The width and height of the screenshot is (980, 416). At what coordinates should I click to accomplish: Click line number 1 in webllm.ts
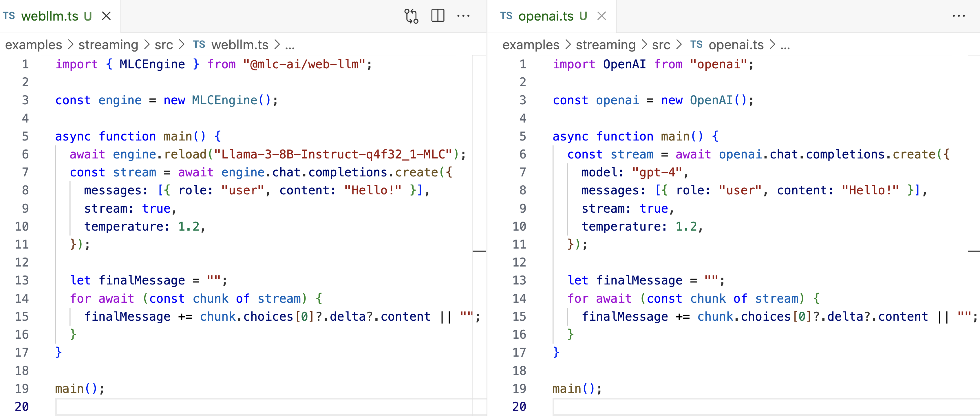[25, 64]
